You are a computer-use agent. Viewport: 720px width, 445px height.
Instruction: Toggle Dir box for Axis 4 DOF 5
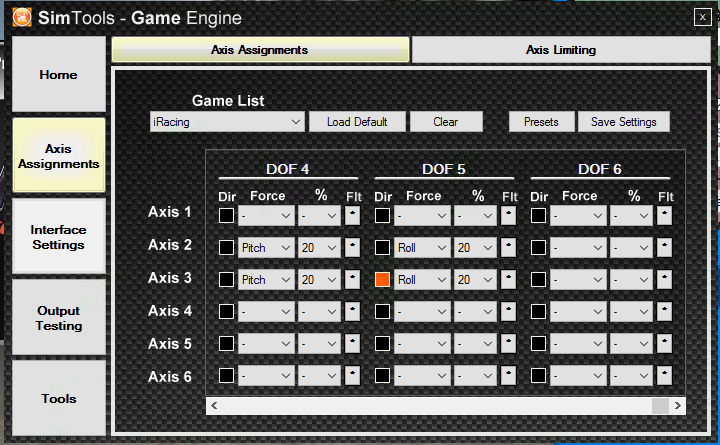[382, 312]
